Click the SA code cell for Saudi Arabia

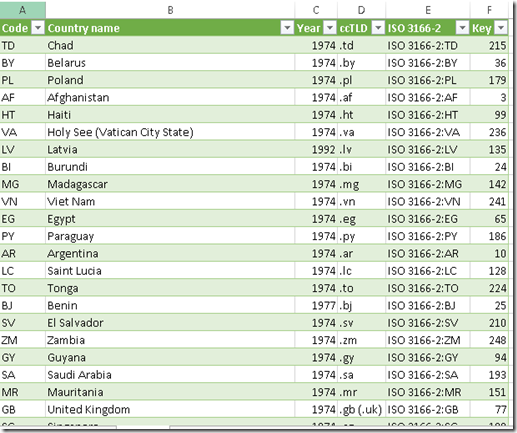tap(23, 375)
